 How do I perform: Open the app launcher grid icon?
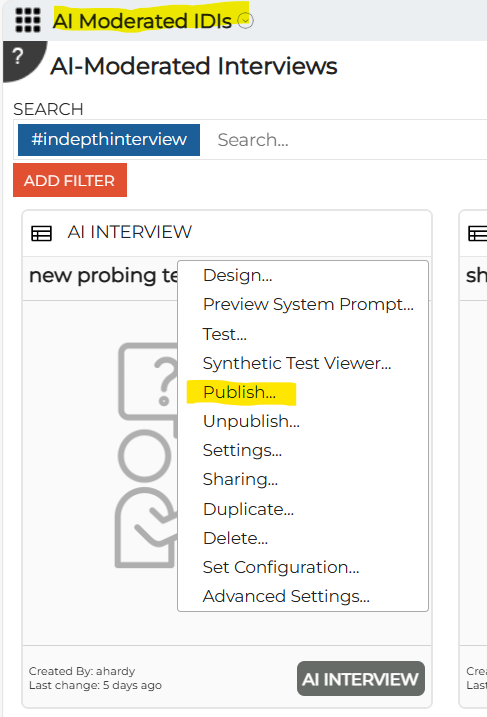coord(27,20)
